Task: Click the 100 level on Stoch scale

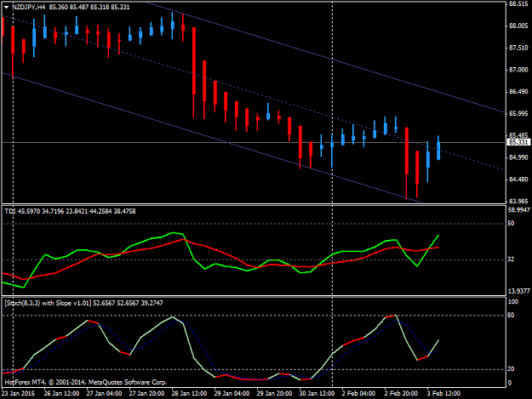Action: [513, 302]
